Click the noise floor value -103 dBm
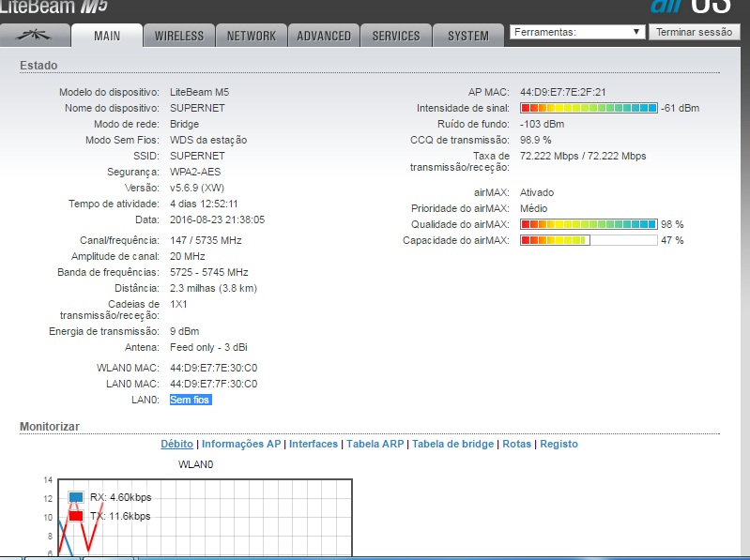750x560 pixels. coord(542,124)
